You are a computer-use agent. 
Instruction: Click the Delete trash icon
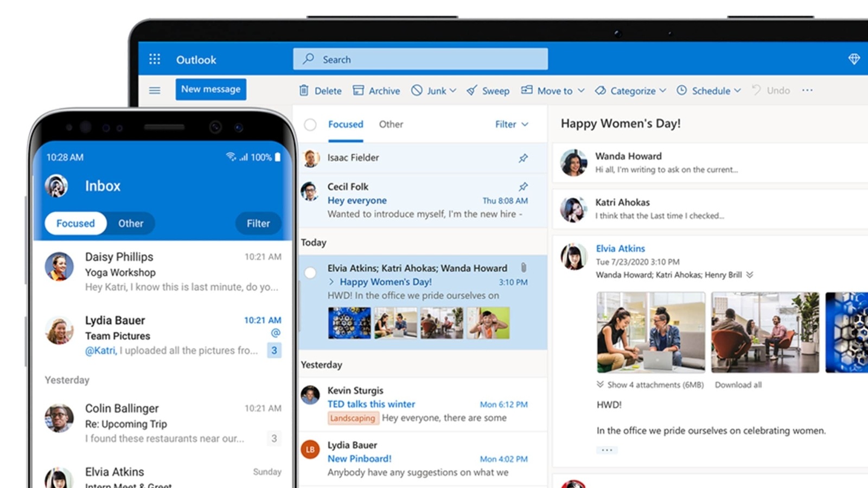coord(304,90)
